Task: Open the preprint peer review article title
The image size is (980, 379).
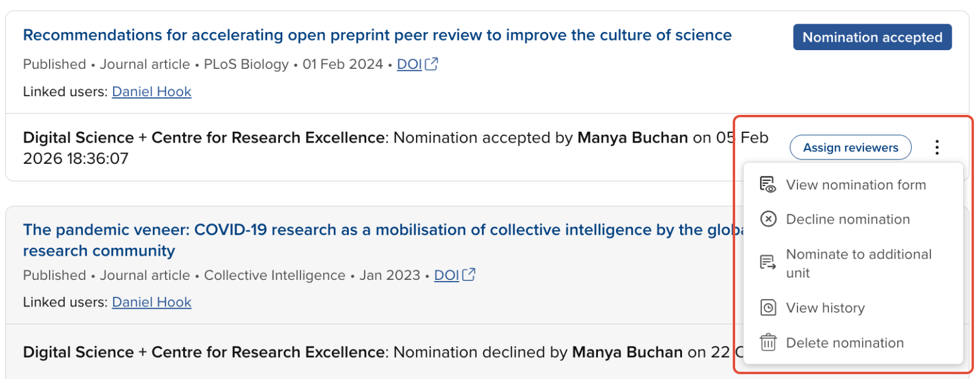Action: [377, 36]
